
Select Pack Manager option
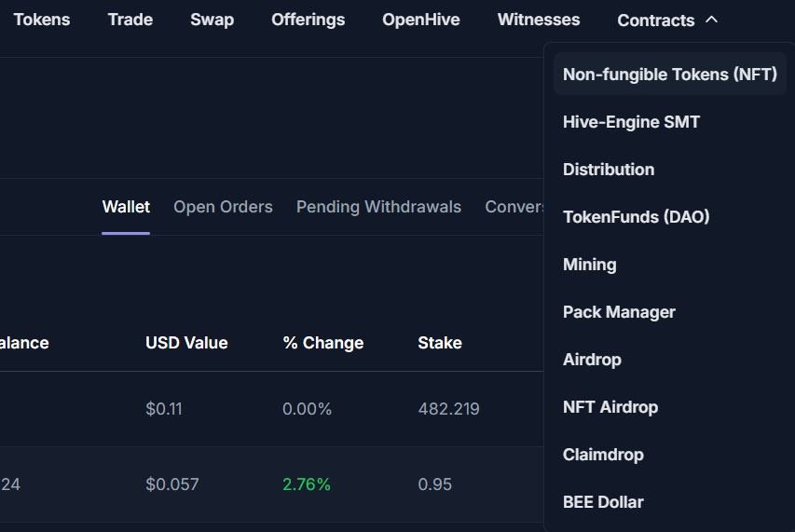(619, 312)
